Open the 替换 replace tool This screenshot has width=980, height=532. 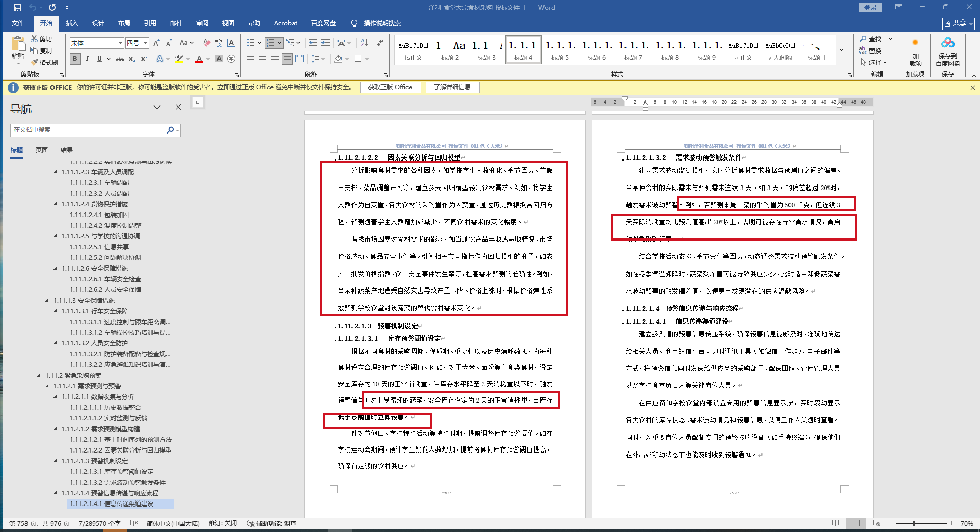[x=871, y=50]
